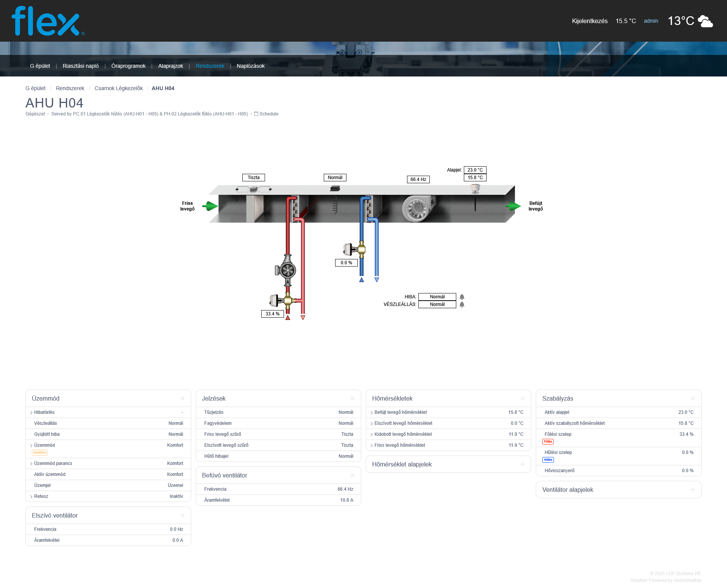Click the supply air temperature sensor icon
Viewport: 727px width, 588px height.
(x=475, y=189)
